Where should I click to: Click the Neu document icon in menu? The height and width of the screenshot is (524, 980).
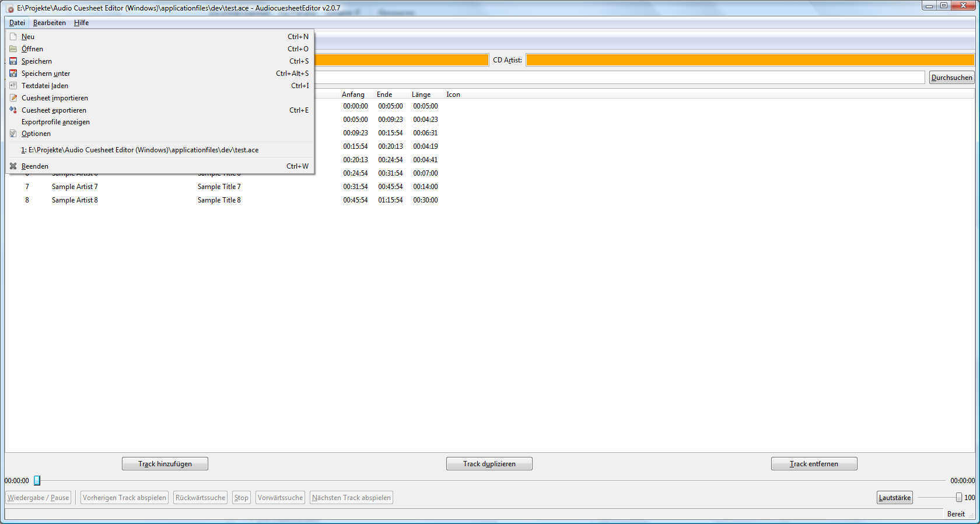tap(13, 37)
